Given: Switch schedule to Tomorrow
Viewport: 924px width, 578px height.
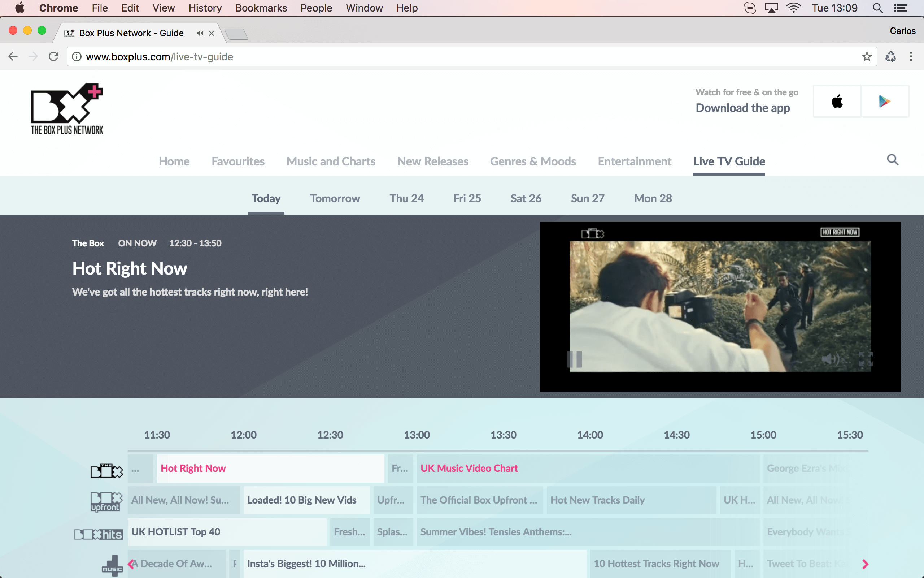Looking at the screenshot, I should (x=335, y=198).
